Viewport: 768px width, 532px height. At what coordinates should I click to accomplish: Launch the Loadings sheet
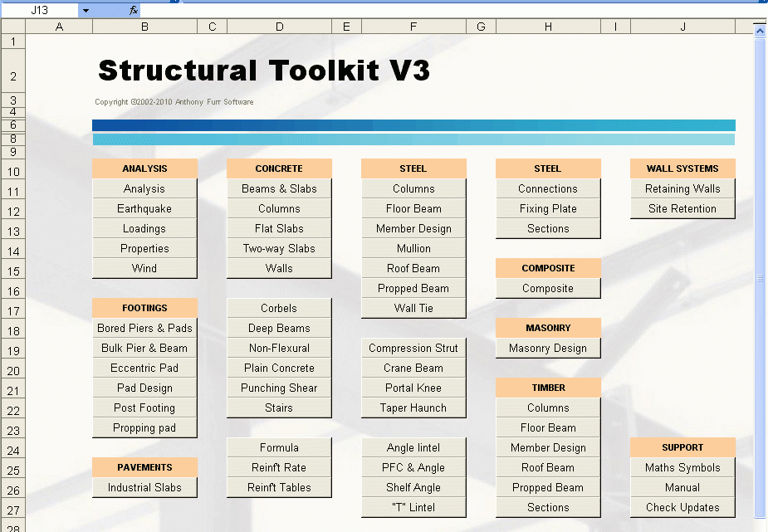click(x=144, y=228)
